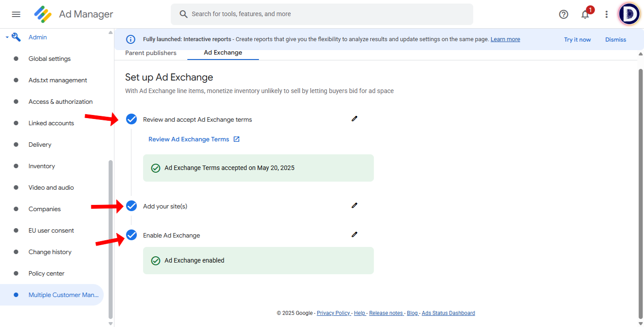Viewport: 644px width, 327px height.
Task: Open the Blog footer link
Action: pos(412,313)
